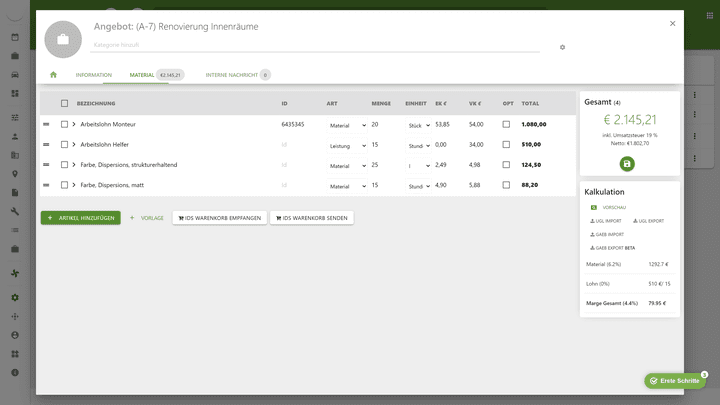720x405 pixels.
Task: Click Artikel hinzufügen button
Action: tap(80, 217)
